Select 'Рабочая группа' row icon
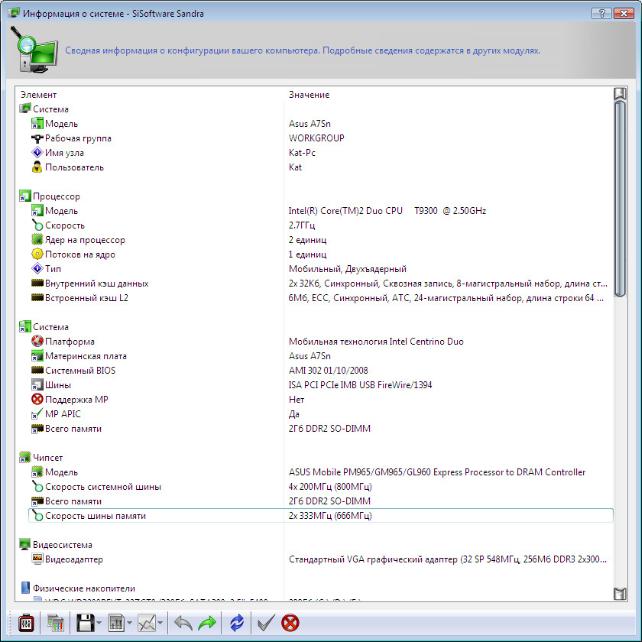642x642 pixels. pyautogui.click(x=37, y=138)
